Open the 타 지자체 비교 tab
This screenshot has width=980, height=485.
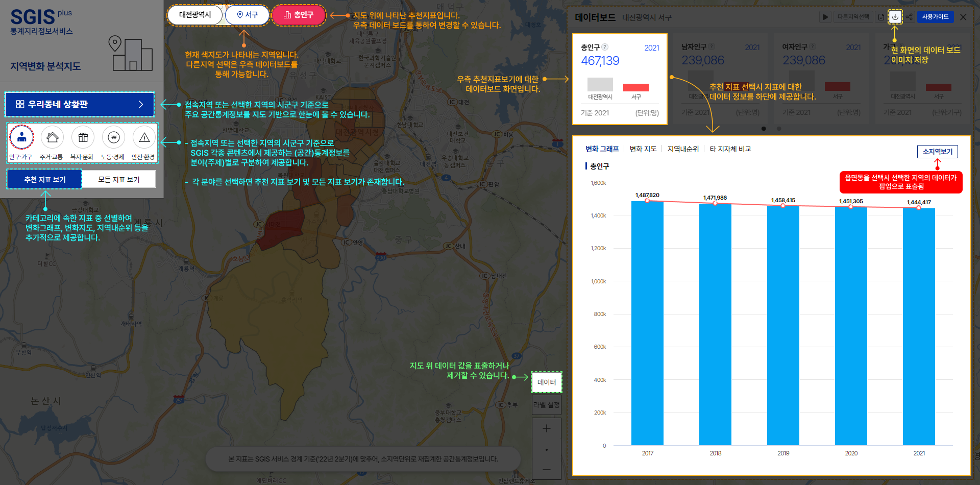coord(730,149)
